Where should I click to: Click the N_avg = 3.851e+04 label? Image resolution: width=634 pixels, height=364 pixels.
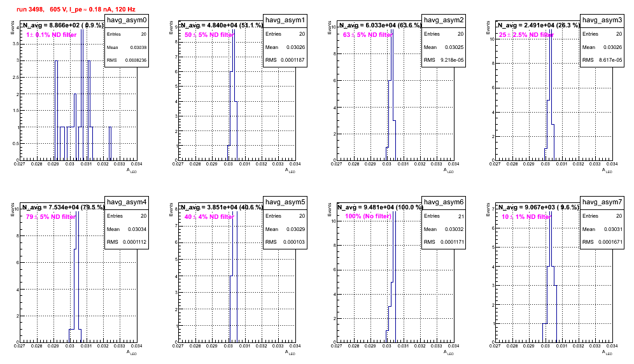(x=222, y=207)
